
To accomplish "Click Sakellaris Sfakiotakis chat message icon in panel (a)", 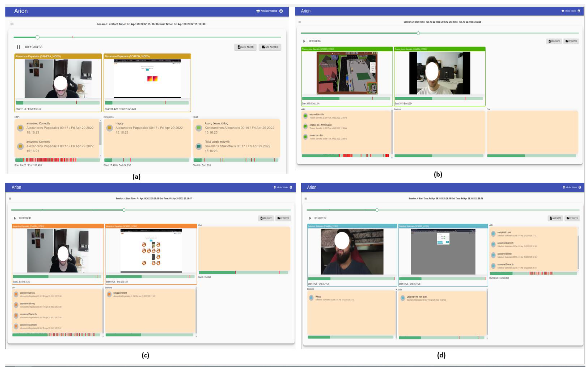I will [199, 146].
